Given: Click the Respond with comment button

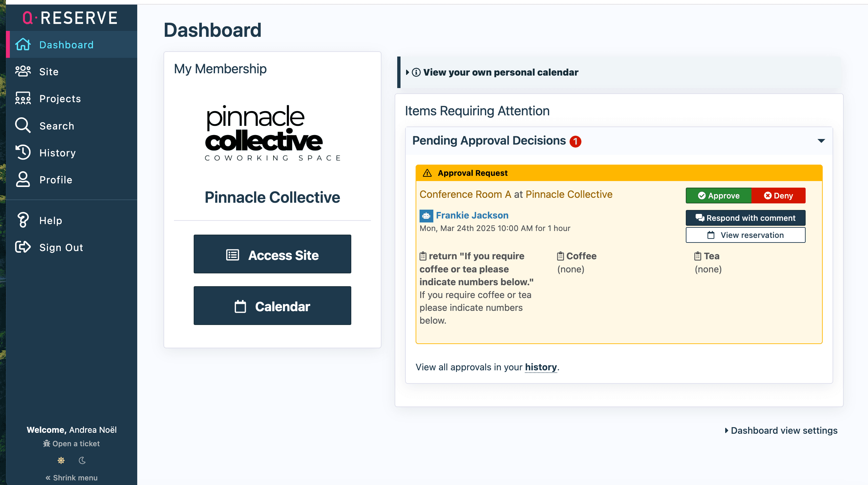Looking at the screenshot, I should coord(745,218).
